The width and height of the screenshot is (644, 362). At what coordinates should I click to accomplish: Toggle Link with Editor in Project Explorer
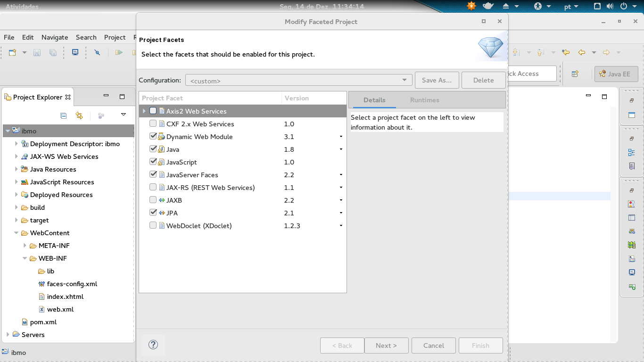pyautogui.click(x=79, y=115)
